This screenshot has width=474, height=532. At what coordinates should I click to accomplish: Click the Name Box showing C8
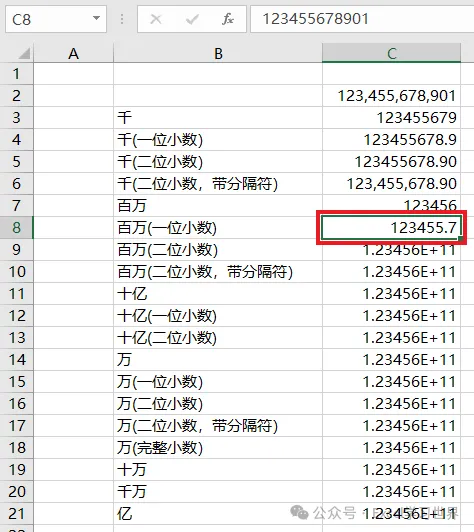[56, 19]
